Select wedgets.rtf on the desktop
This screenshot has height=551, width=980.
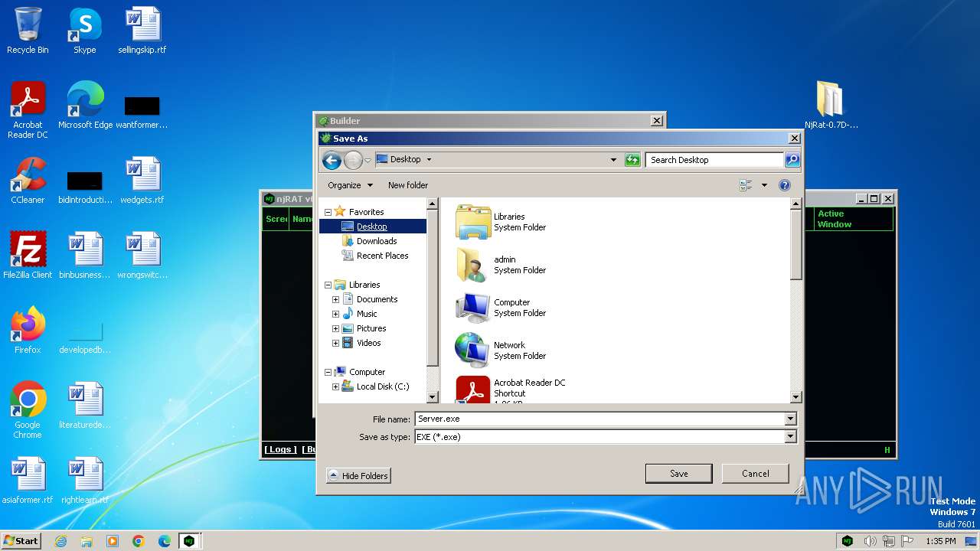(x=142, y=181)
